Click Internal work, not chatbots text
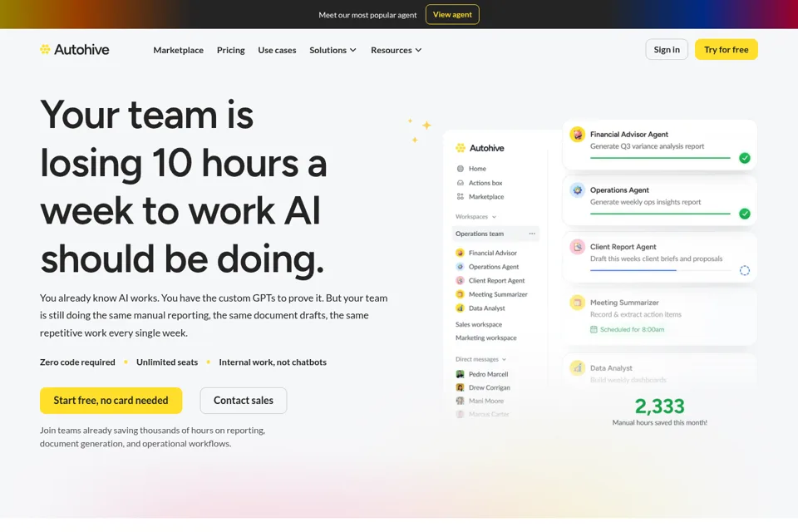Screen dimensions: 798x532 coord(273,362)
